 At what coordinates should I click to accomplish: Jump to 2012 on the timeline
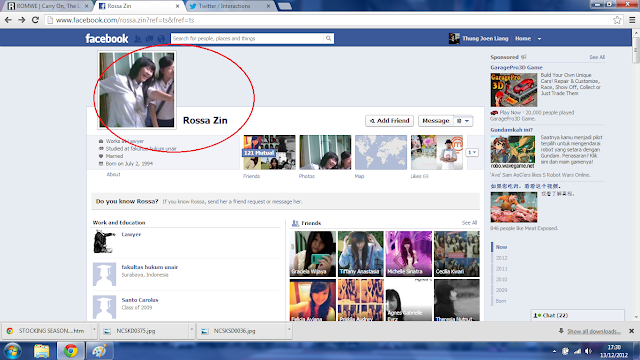click(501, 258)
